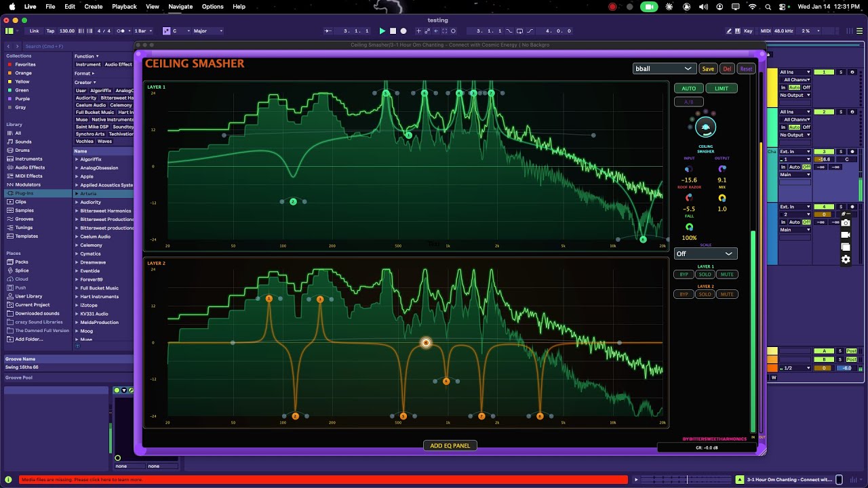
Task: Adjust the Roof Razor knob showing -5.5
Action: coord(689,198)
